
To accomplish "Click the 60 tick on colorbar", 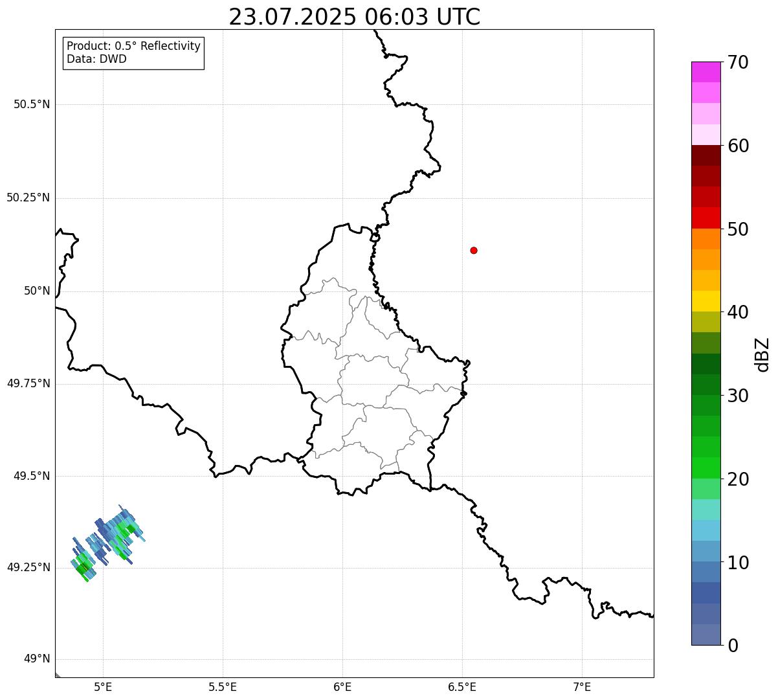I will click(x=738, y=146).
